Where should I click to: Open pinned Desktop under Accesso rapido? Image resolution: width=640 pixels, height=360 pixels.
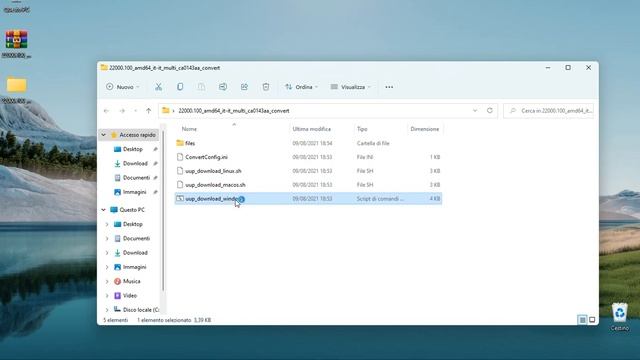pyautogui.click(x=133, y=149)
